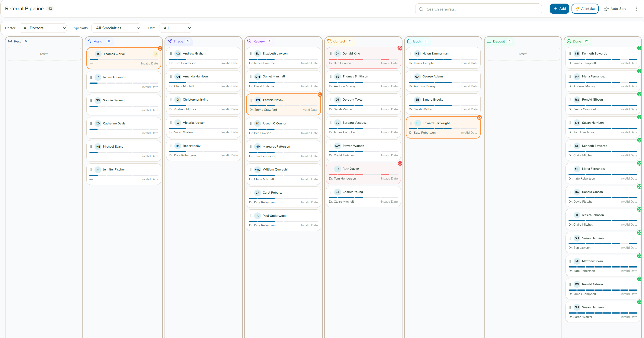Open the three-dot overflow menu

pos(636,8)
